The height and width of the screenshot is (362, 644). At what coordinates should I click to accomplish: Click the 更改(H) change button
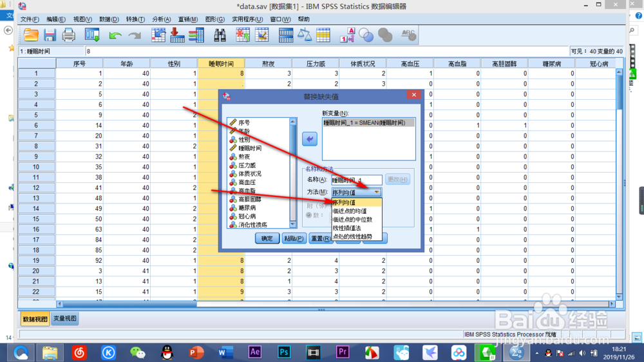click(397, 180)
